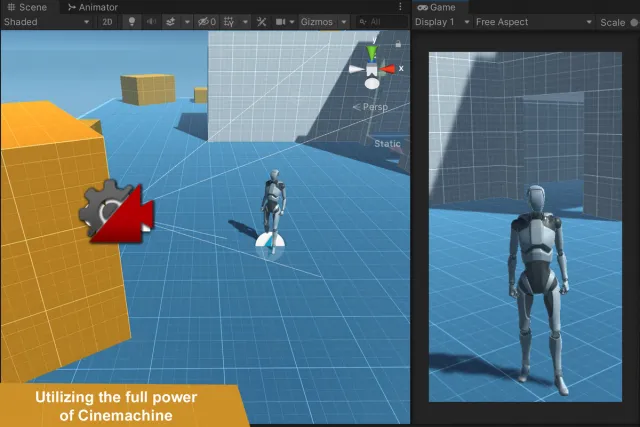The height and width of the screenshot is (427, 640).
Task: Expand the scene effects dropdown arrow
Action: click(187, 22)
